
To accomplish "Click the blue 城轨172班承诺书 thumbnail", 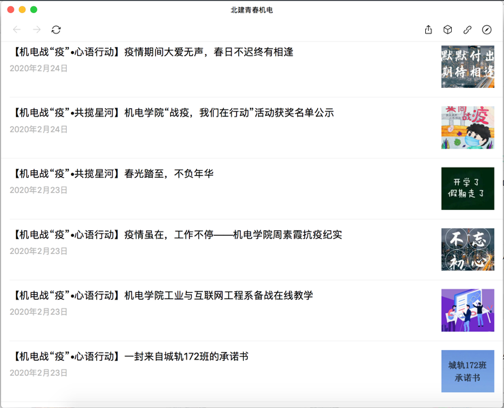I will click(468, 371).
